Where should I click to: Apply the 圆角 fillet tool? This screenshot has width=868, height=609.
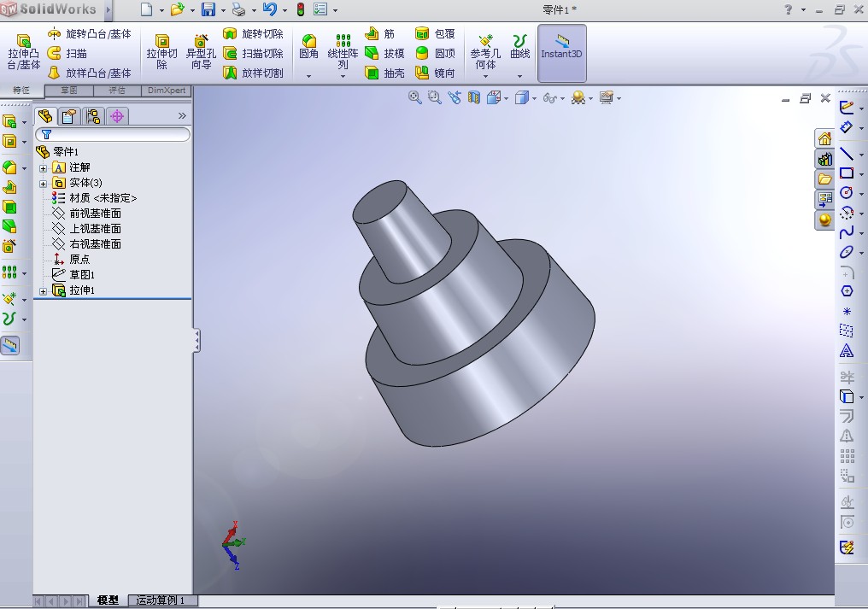pyautogui.click(x=309, y=47)
